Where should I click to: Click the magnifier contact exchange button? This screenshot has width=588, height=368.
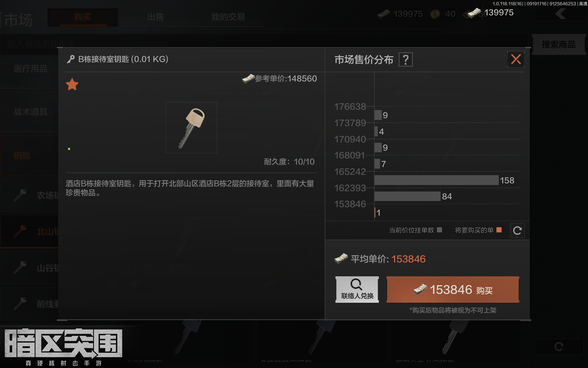357,289
